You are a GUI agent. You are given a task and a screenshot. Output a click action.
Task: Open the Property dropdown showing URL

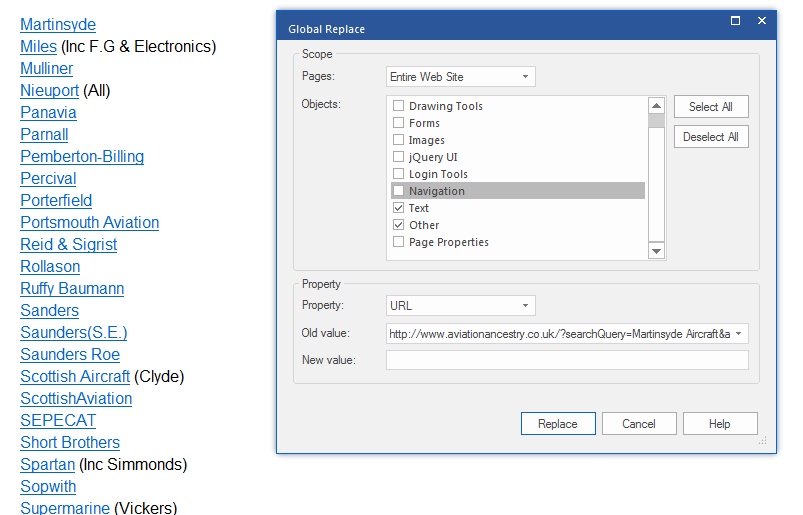point(460,306)
